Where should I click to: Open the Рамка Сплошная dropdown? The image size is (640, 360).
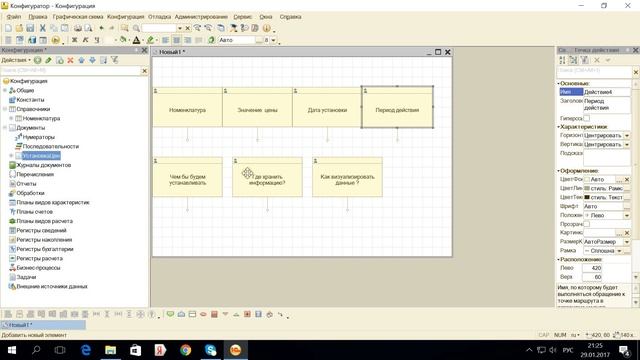tap(620, 251)
